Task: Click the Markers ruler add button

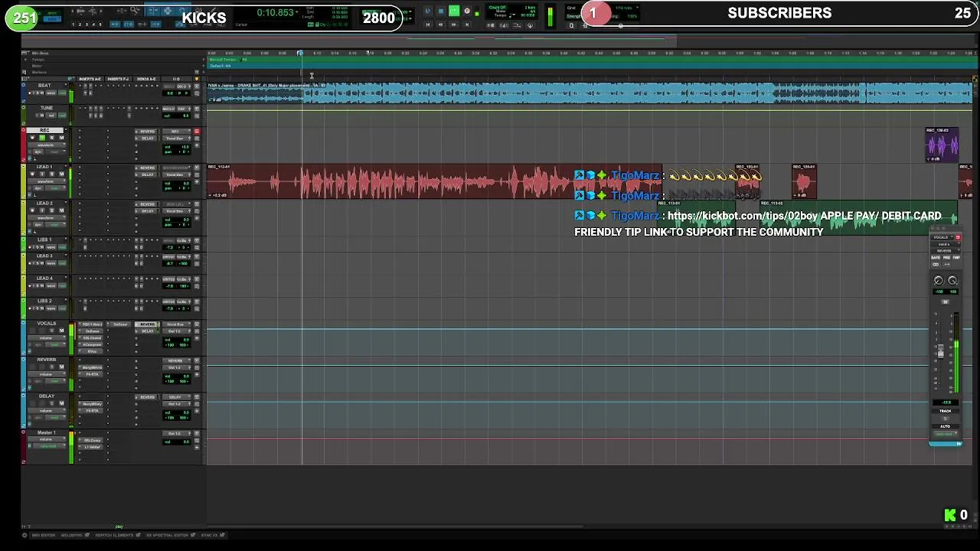Action: click(203, 72)
